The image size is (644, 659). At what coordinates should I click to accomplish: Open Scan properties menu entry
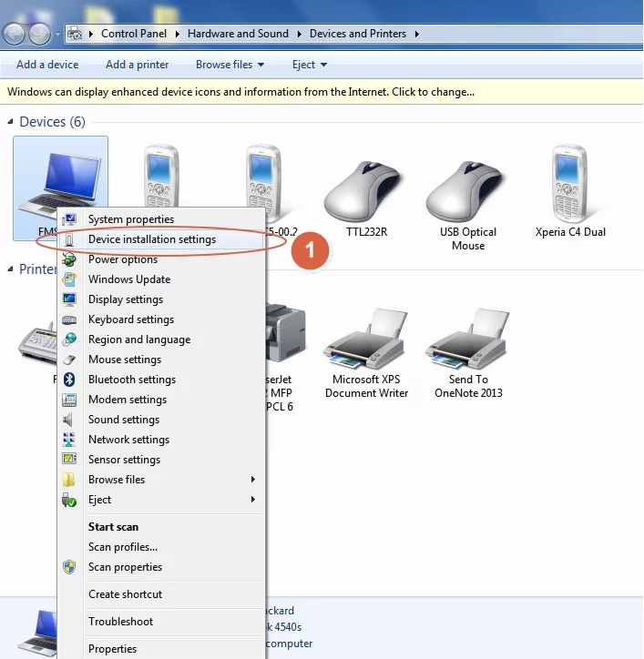coord(160,567)
